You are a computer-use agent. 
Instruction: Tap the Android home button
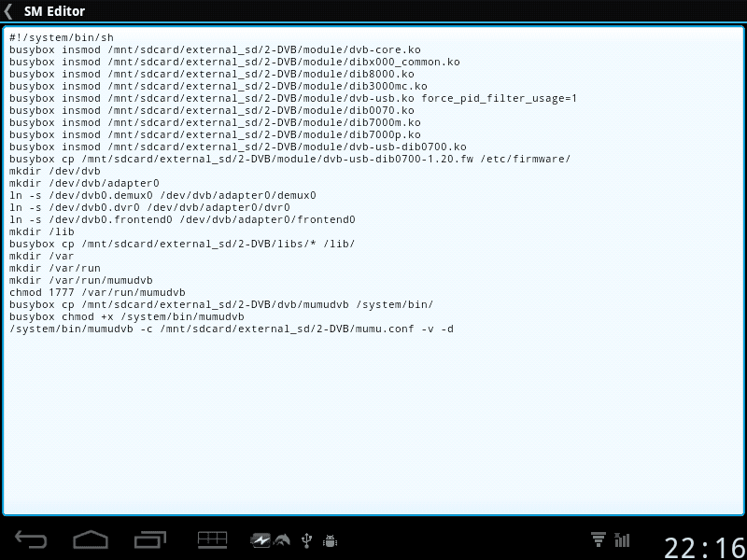point(91,540)
